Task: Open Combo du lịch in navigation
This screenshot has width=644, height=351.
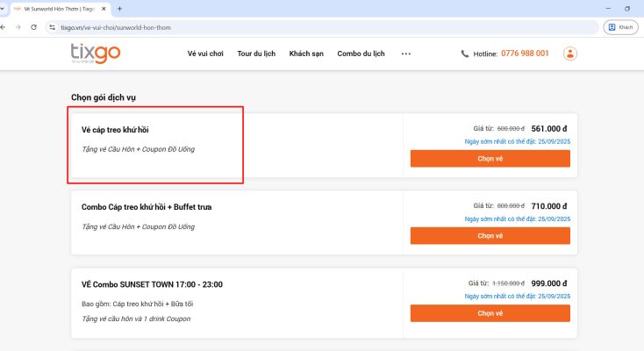Action: 361,54
